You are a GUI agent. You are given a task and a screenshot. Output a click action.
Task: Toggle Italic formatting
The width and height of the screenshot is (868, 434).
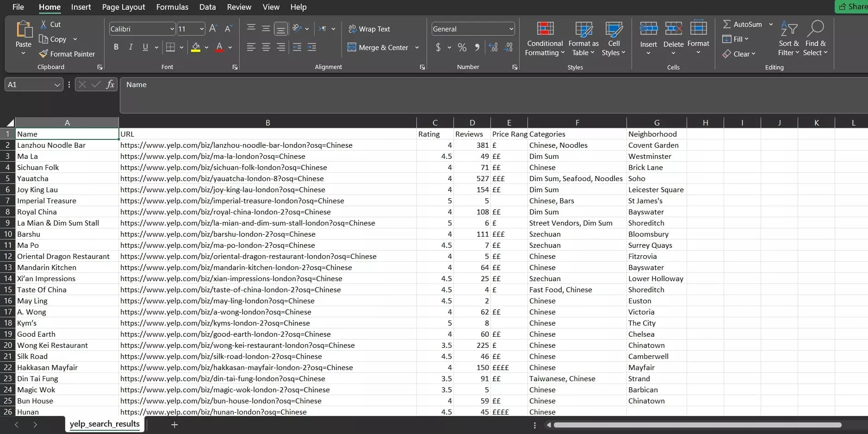coord(130,47)
